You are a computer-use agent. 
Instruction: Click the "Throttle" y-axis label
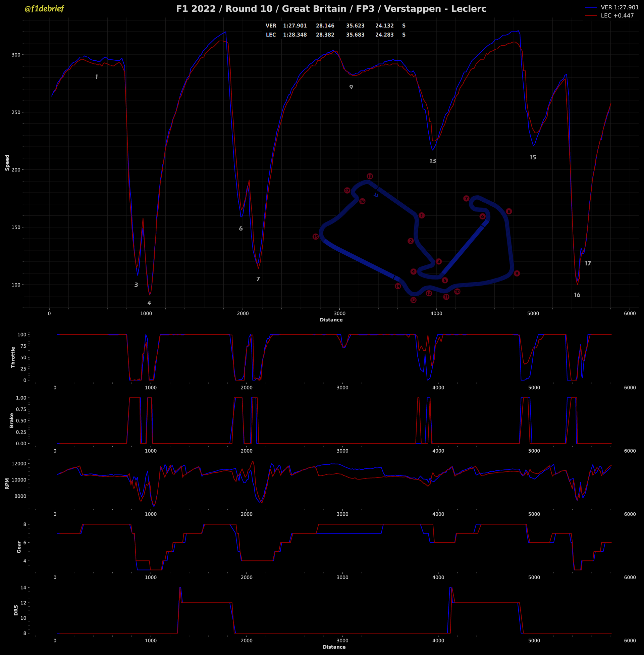point(13,357)
